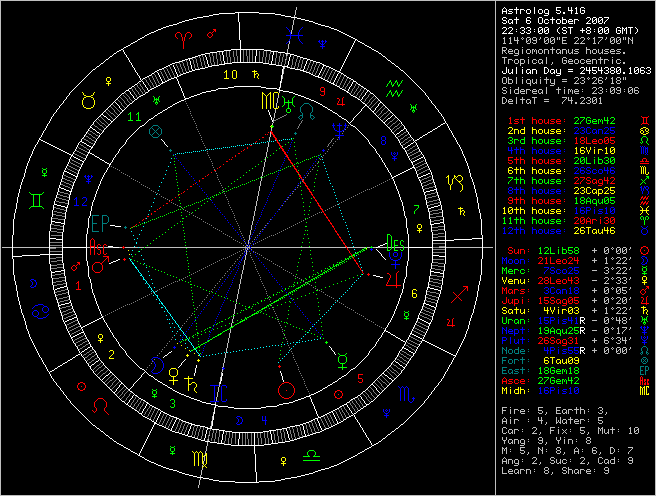
Task: Select the MC Midheaven label
Action: click(270, 101)
